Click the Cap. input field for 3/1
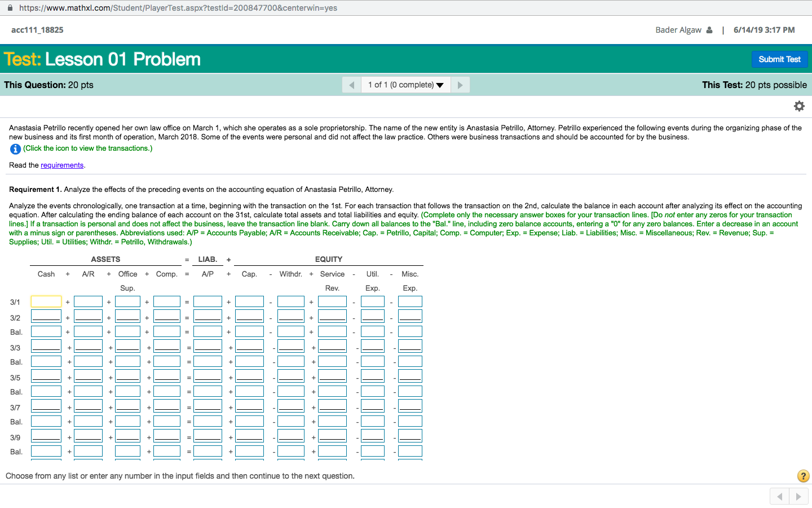 point(249,301)
